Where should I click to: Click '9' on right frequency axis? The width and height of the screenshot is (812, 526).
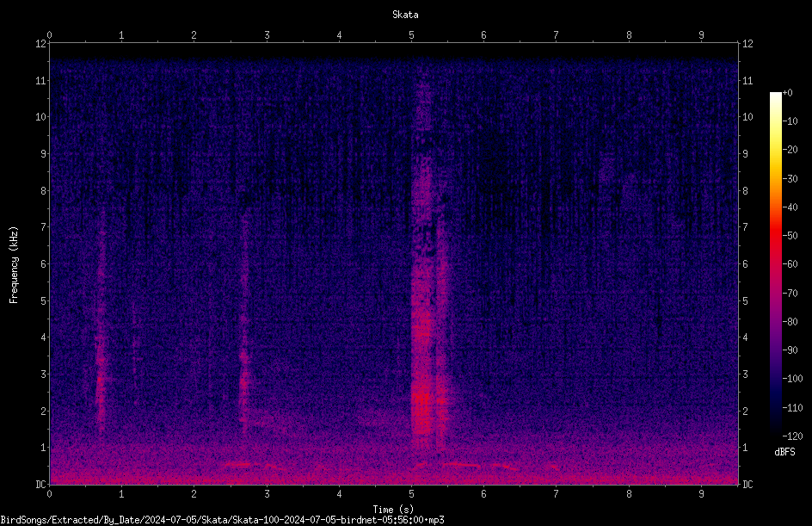745,153
